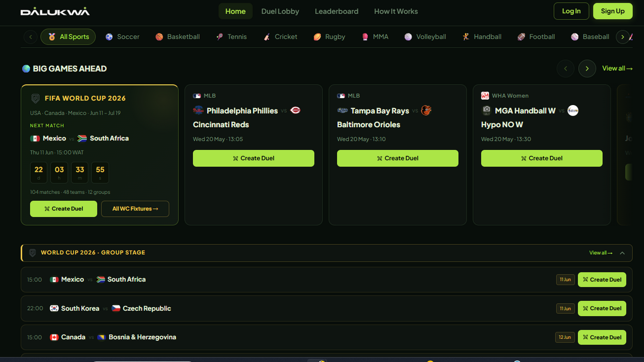The width and height of the screenshot is (644, 362).
Task: Click the Tampa Bay Rays team logo
Action: pos(343,111)
